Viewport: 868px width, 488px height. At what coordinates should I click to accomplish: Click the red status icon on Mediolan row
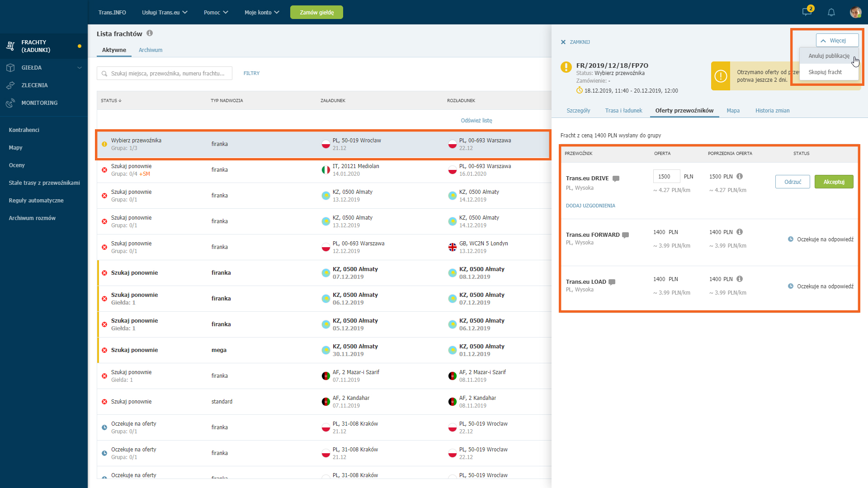(x=104, y=170)
